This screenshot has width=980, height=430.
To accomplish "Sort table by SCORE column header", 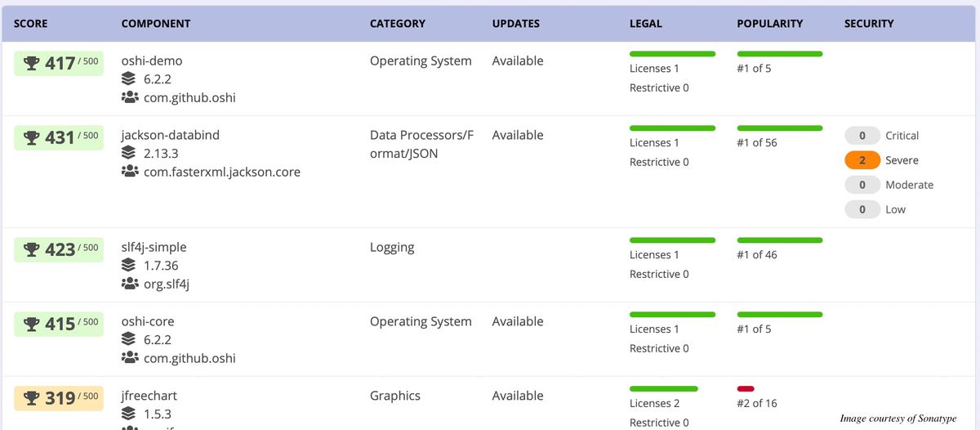I will [31, 24].
